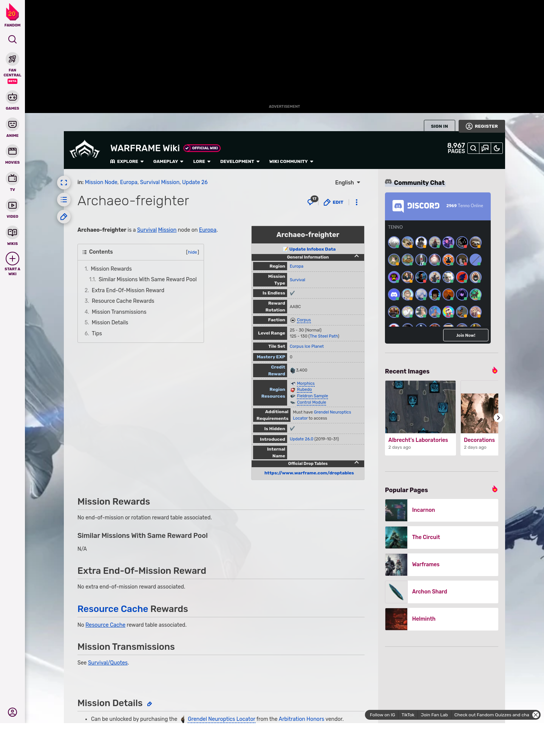This screenshot has width=544, height=756.
Task: Open the Movies clapperboard icon
Action: [12, 151]
